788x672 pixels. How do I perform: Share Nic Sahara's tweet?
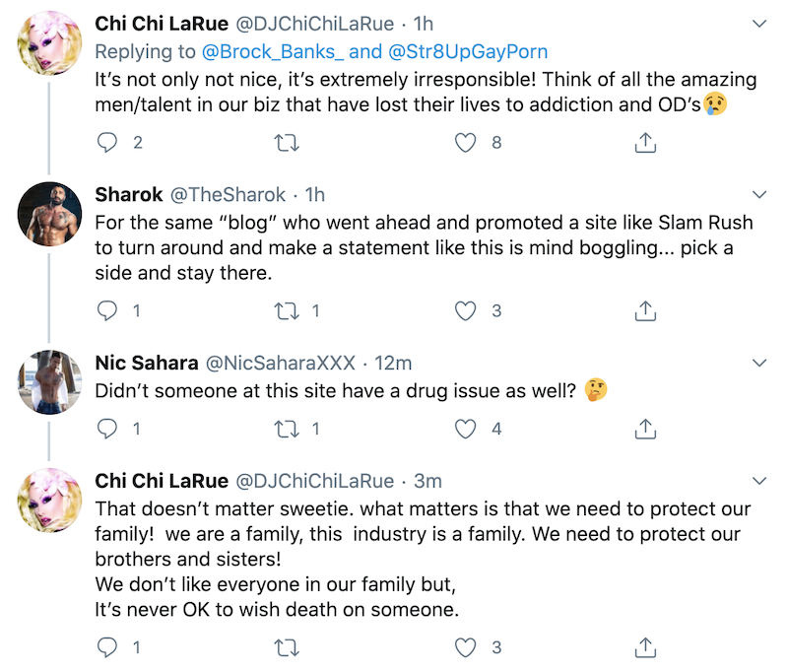click(x=644, y=429)
